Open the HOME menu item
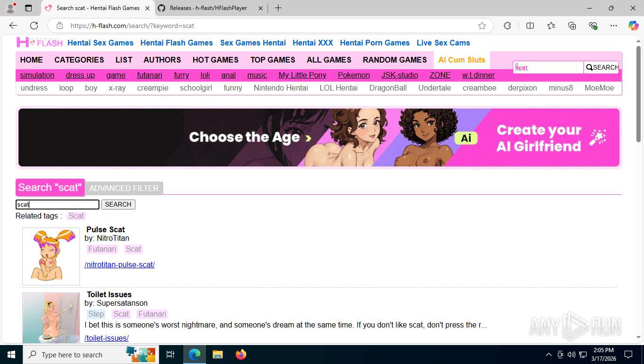 31,60
